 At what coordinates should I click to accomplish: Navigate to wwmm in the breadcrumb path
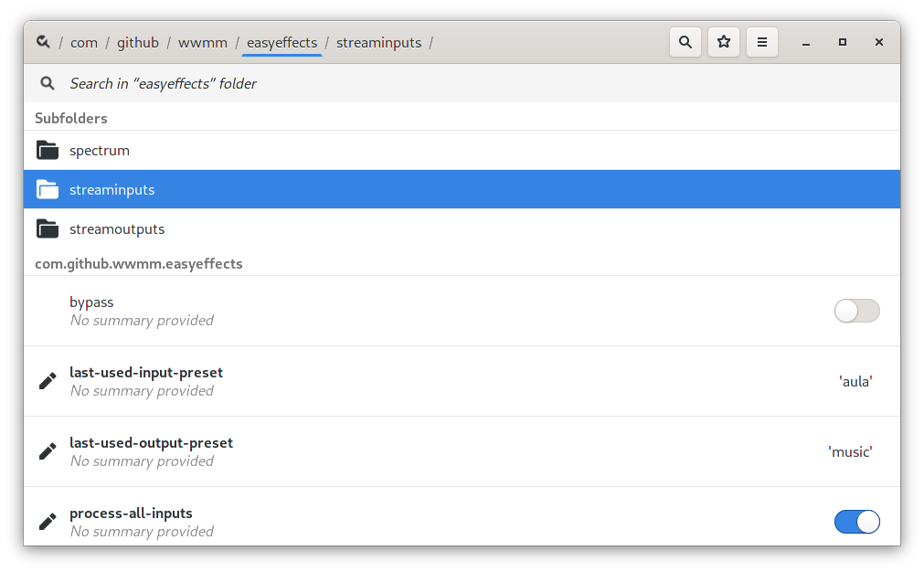[202, 42]
